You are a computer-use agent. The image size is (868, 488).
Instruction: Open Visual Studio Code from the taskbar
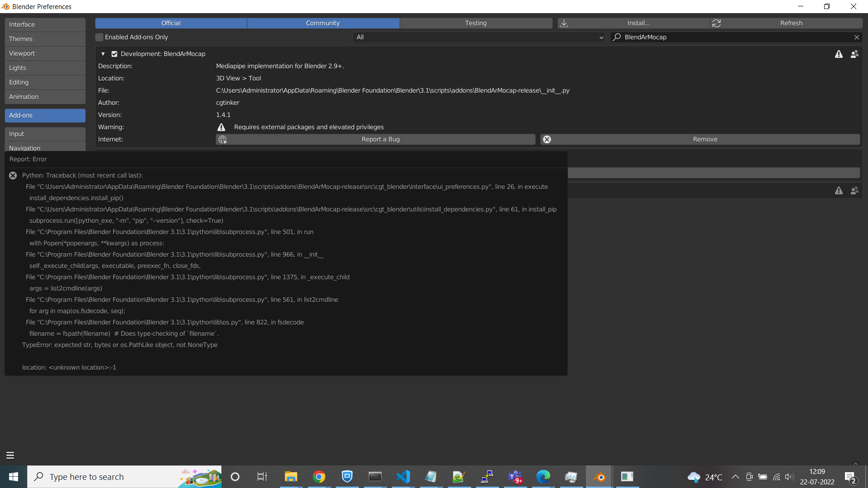pyautogui.click(x=403, y=477)
